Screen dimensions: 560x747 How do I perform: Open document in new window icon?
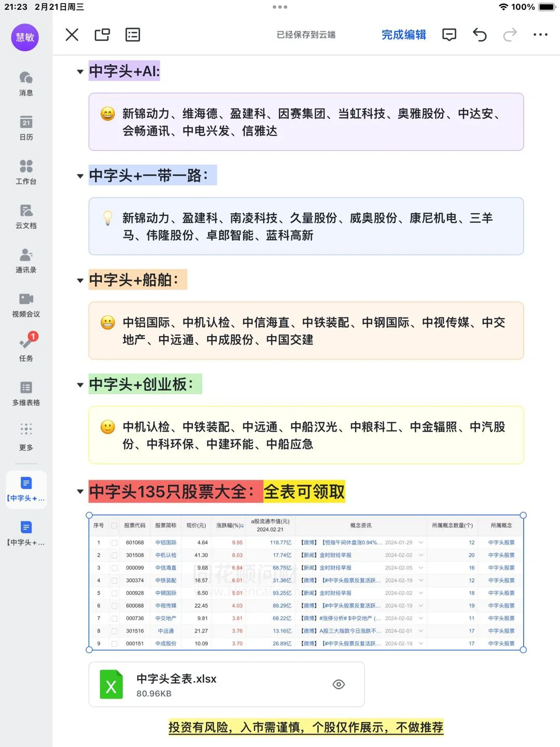click(x=102, y=35)
